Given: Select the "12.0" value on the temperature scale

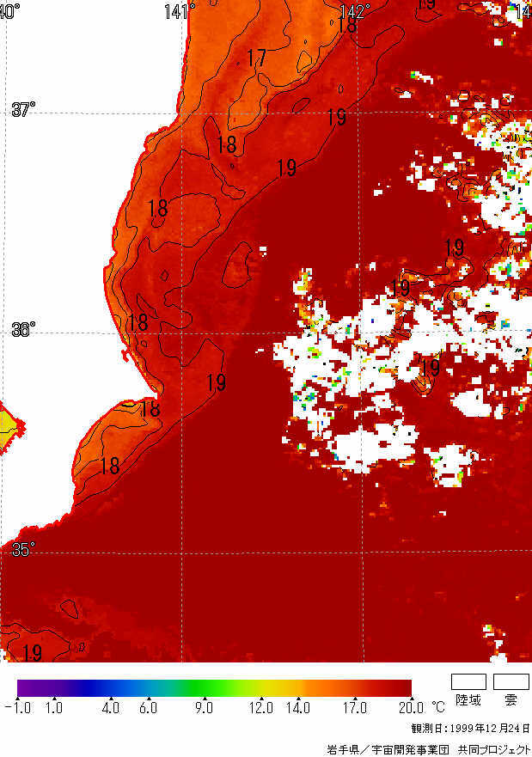Looking at the screenshot, I should (260, 708).
